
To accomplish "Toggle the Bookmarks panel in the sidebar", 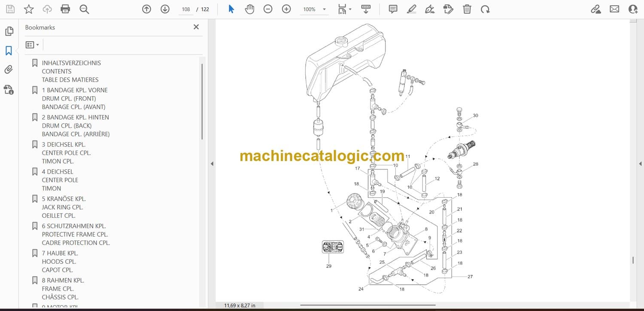I will pos(9,51).
